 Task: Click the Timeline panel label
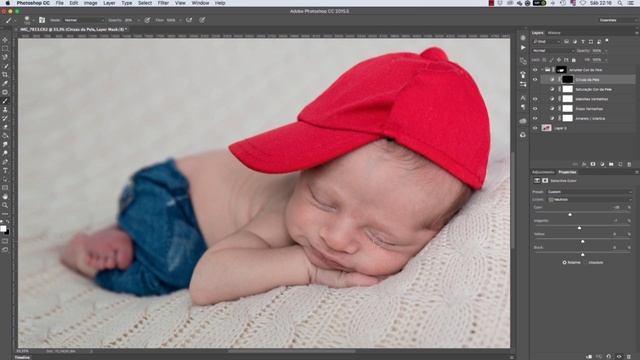[22, 358]
